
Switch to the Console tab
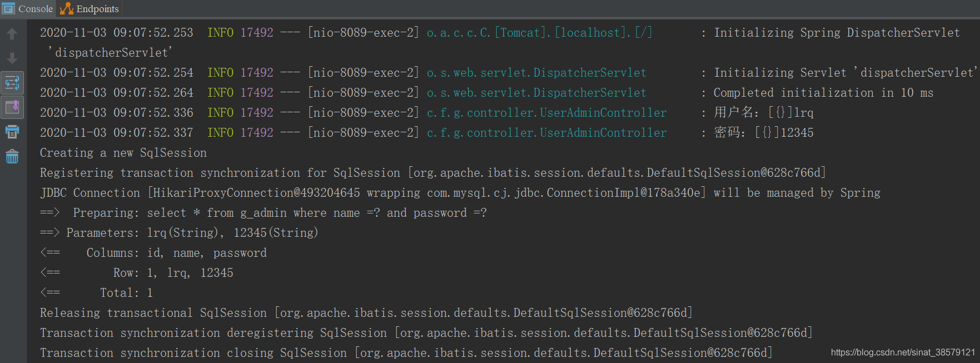pos(35,9)
